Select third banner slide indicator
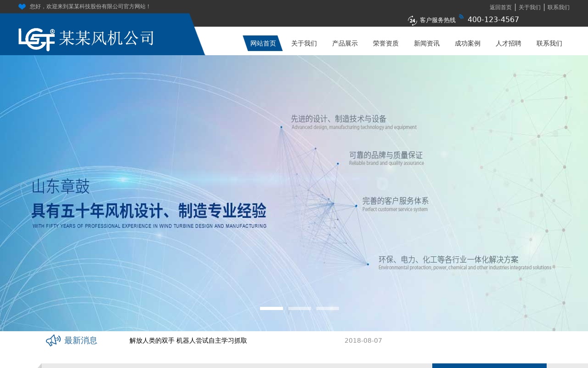Viewport: 588px width, 368px height. [x=328, y=308]
